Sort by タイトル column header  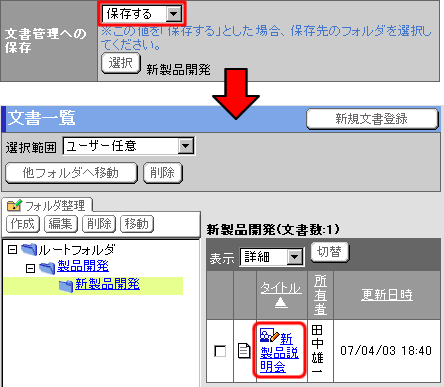(x=281, y=288)
